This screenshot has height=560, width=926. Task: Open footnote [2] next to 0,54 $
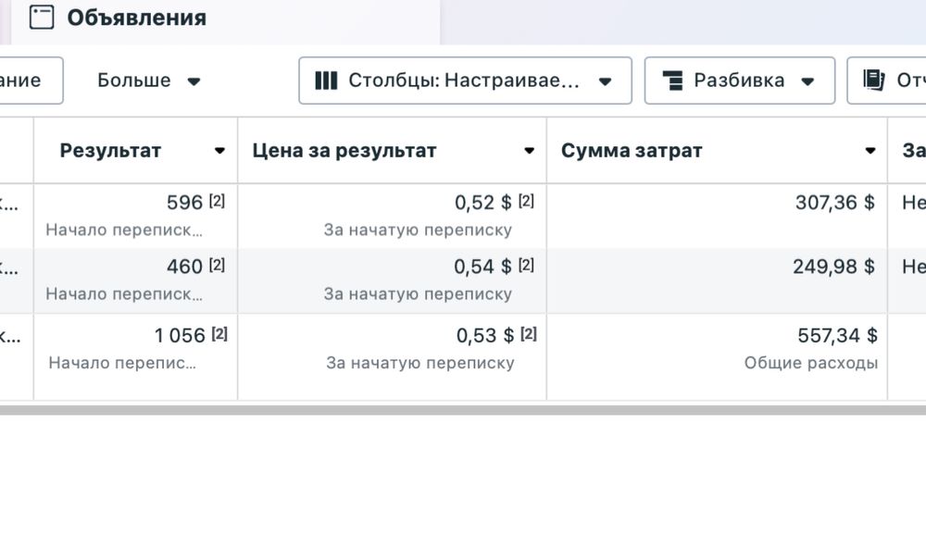[526, 266]
